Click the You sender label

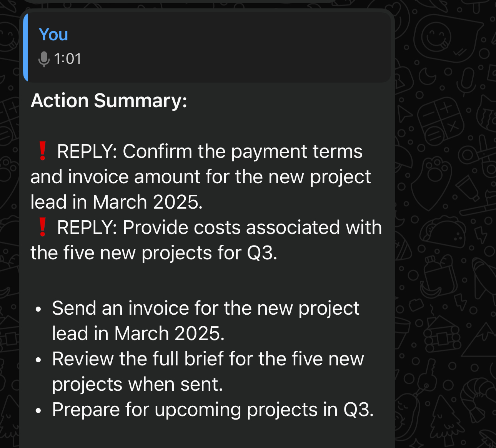[53, 35]
